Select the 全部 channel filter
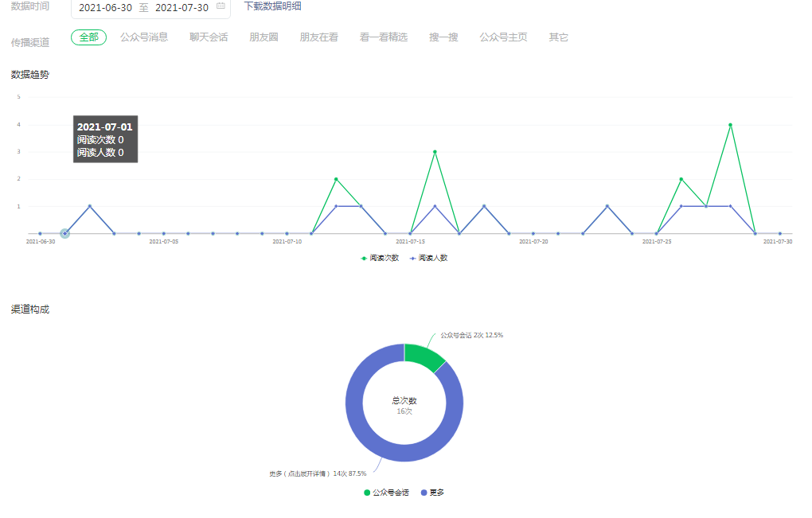The width and height of the screenshot is (812, 518). (x=88, y=37)
